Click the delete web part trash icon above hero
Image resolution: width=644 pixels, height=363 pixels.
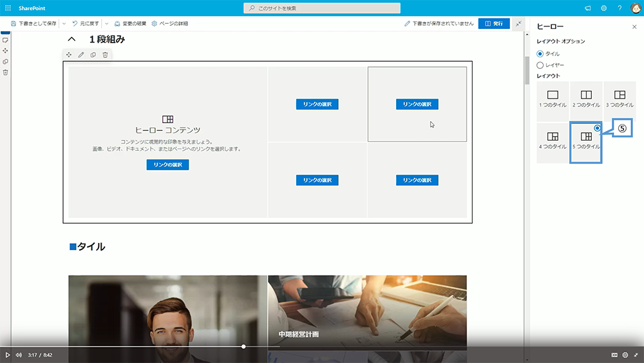coord(105,55)
